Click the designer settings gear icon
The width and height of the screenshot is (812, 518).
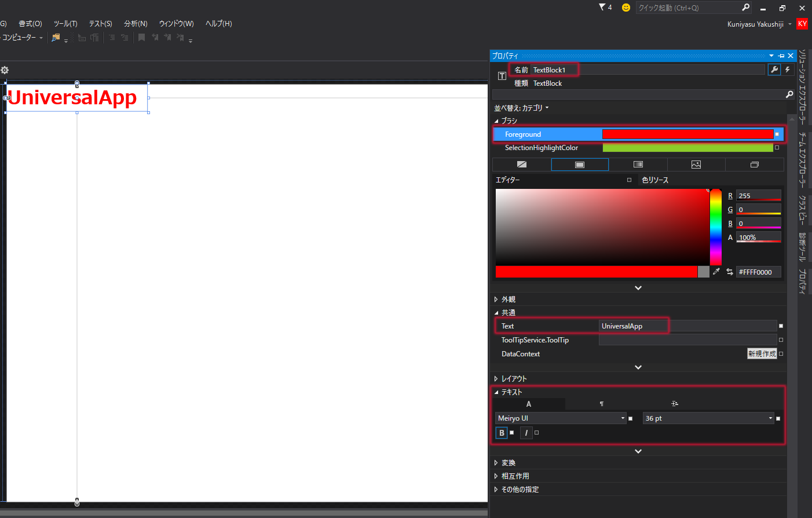pos(5,70)
